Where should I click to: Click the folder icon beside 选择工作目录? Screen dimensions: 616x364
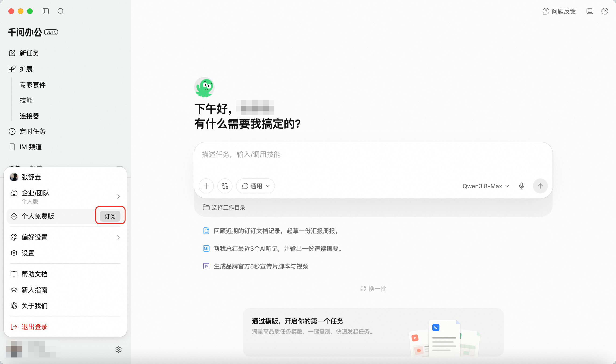click(206, 207)
